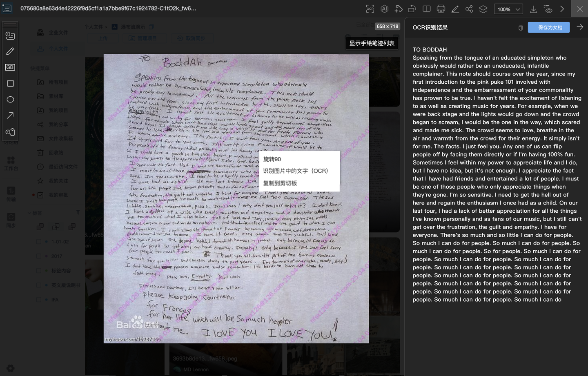The height and width of the screenshot is (376, 588).
Task: Open 同步 sync panel in left rail
Action: click(11, 220)
